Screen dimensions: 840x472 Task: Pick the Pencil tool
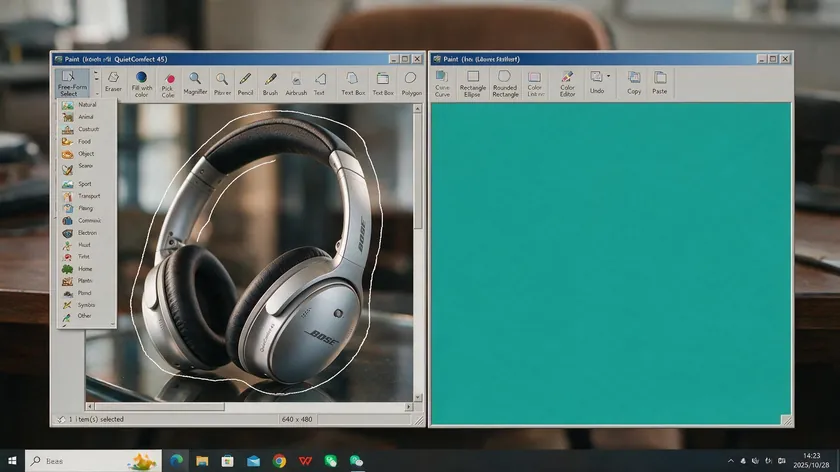coord(245,84)
